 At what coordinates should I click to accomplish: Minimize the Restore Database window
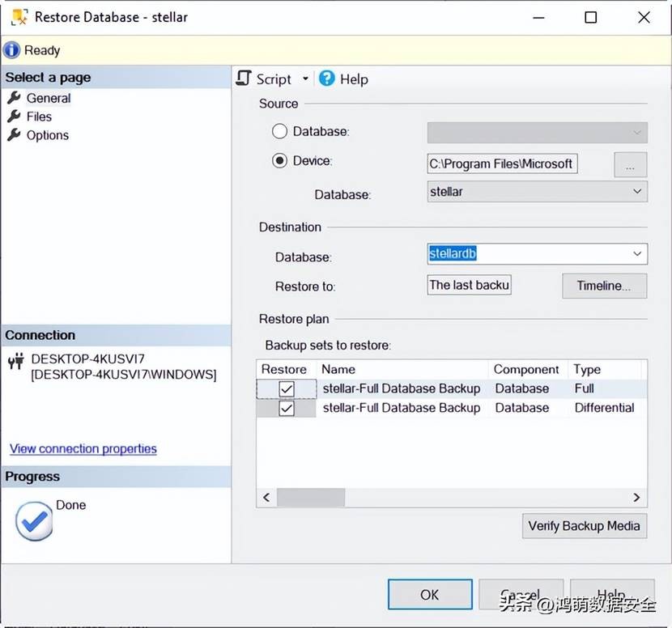(x=538, y=18)
